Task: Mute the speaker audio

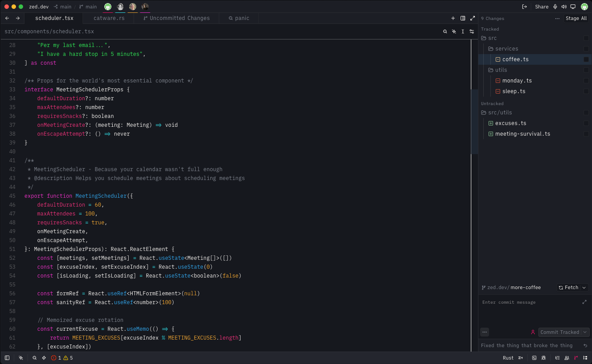Action: (564, 7)
